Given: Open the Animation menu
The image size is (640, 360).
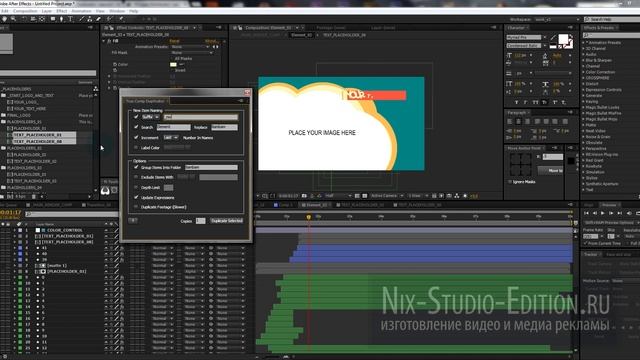Looking at the screenshot, I should (x=82, y=11).
